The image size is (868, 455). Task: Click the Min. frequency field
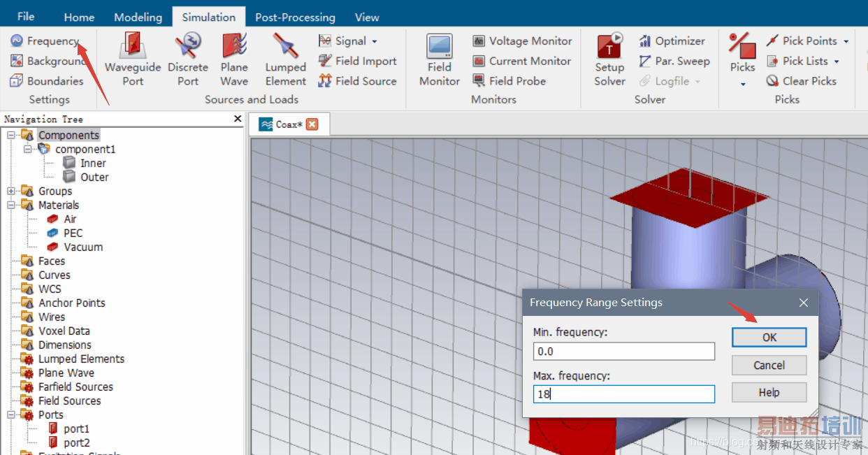coord(624,352)
